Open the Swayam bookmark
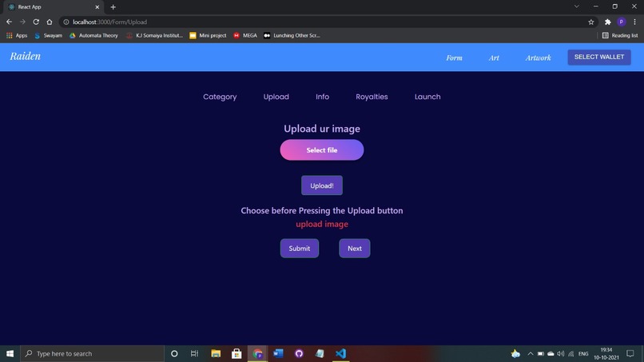Screen dimensions: 644x362 tap(49, 35)
